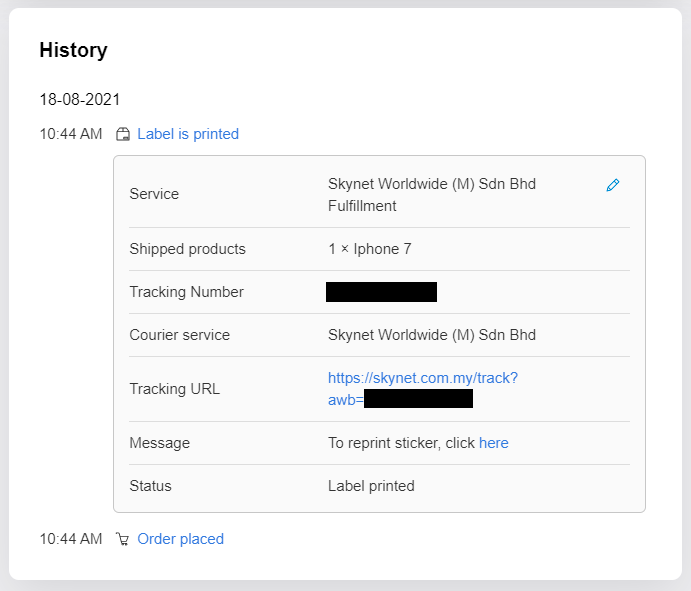Click the Tracking Number row label
The image size is (691, 591).
click(x=186, y=292)
